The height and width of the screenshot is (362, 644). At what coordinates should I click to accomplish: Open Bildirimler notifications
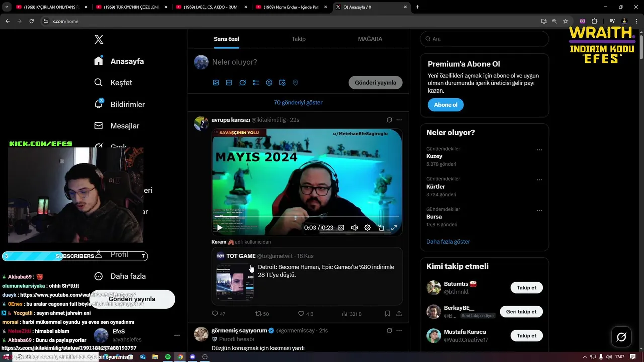coord(120,104)
